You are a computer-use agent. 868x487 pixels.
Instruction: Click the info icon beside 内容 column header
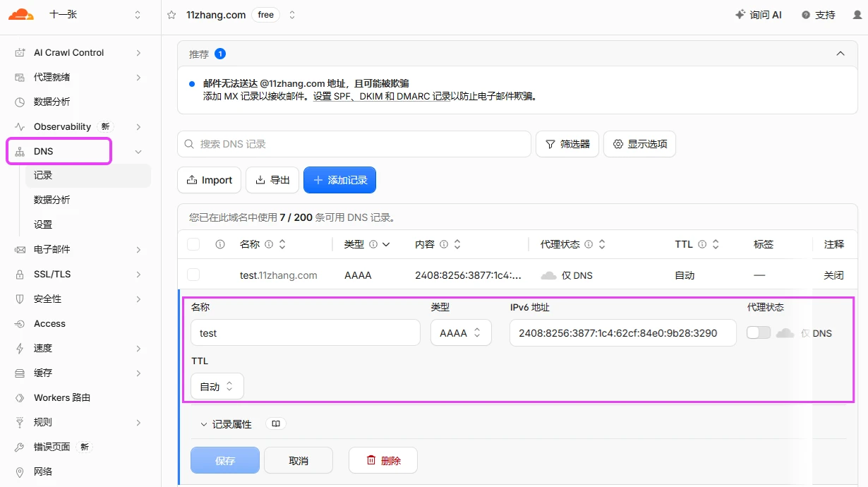[x=444, y=244]
